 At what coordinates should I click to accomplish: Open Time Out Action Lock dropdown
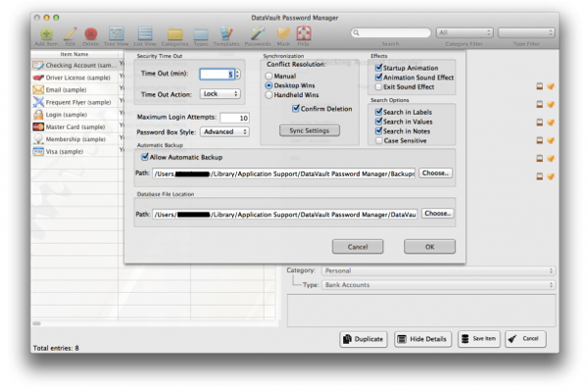coord(220,94)
